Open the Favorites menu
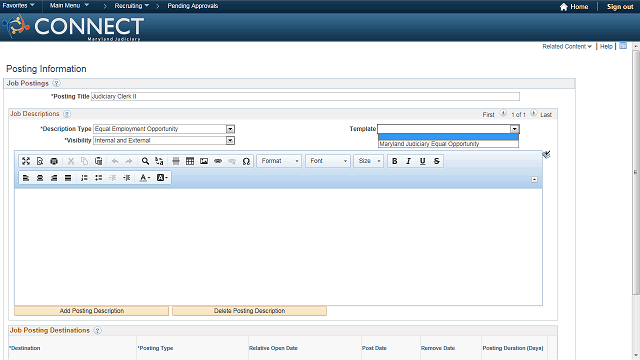The width and height of the screenshot is (640, 360). 18,6
